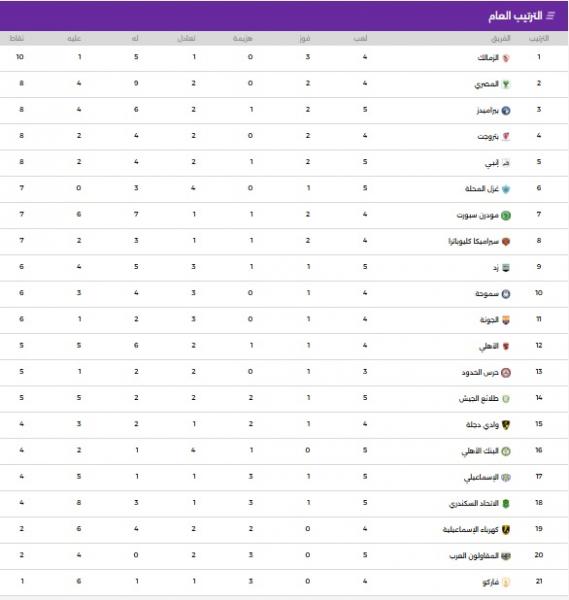Select the green مودرن سبورت logo

pos(505,215)
